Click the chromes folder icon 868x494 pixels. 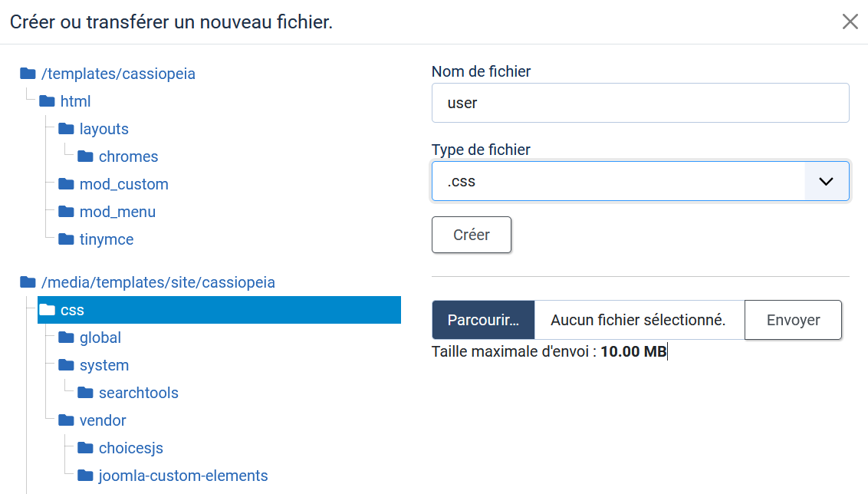[85, 156]
